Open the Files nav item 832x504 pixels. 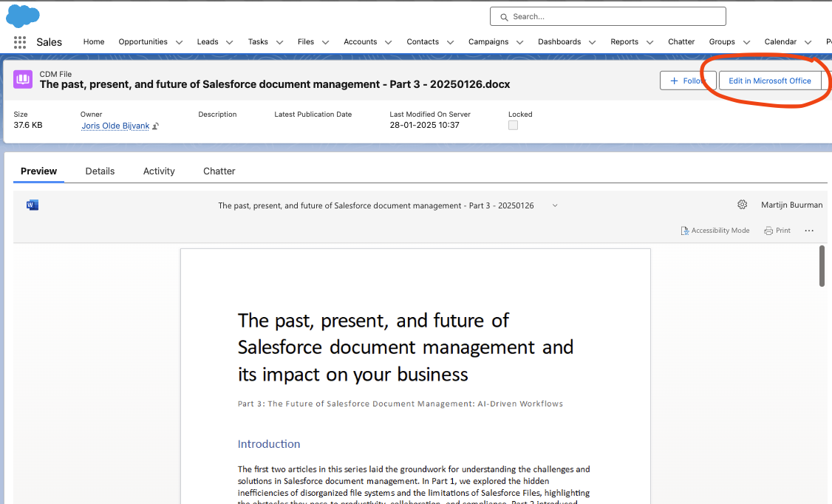tap(306, 41)
